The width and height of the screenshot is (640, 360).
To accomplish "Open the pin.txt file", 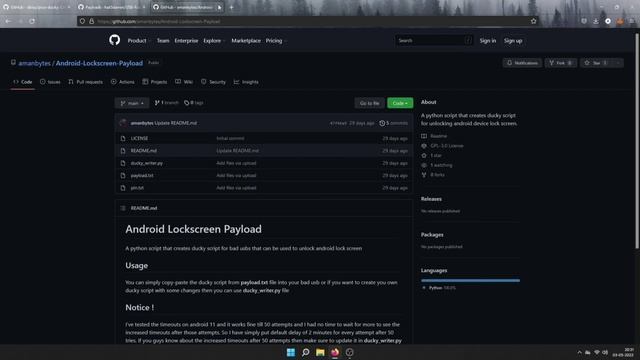I will coord(137,188).
